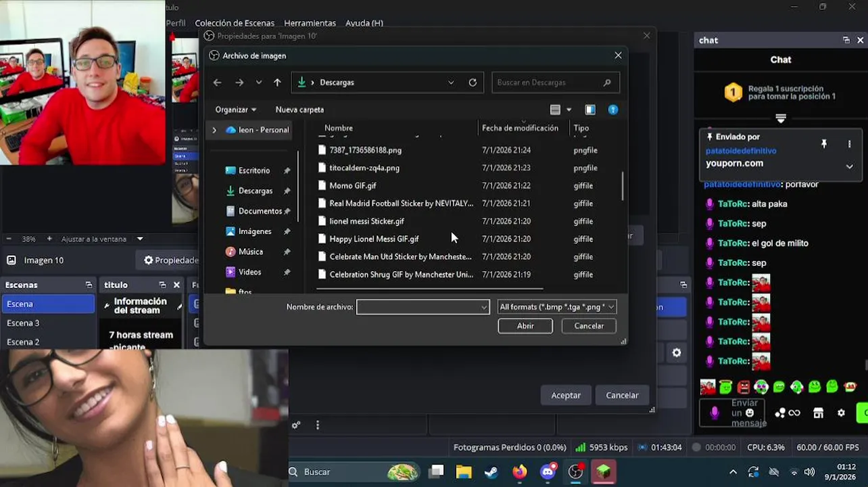Click the view layout icon
Screen dimensions: 868x487
coord(555,110)
